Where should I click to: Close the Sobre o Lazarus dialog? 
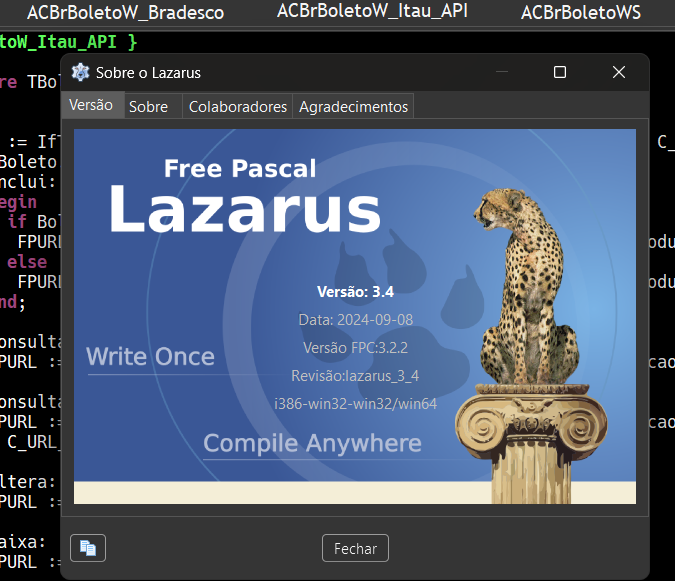point(619,72)
